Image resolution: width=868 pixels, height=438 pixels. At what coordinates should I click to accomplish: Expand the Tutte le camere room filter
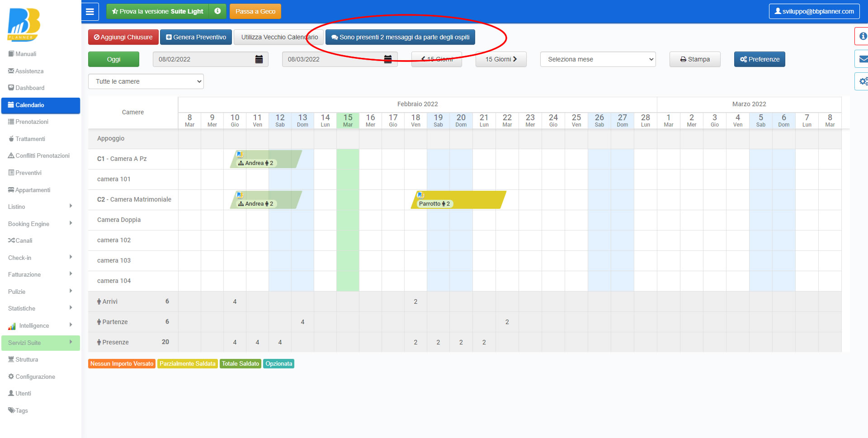(146, 81)
